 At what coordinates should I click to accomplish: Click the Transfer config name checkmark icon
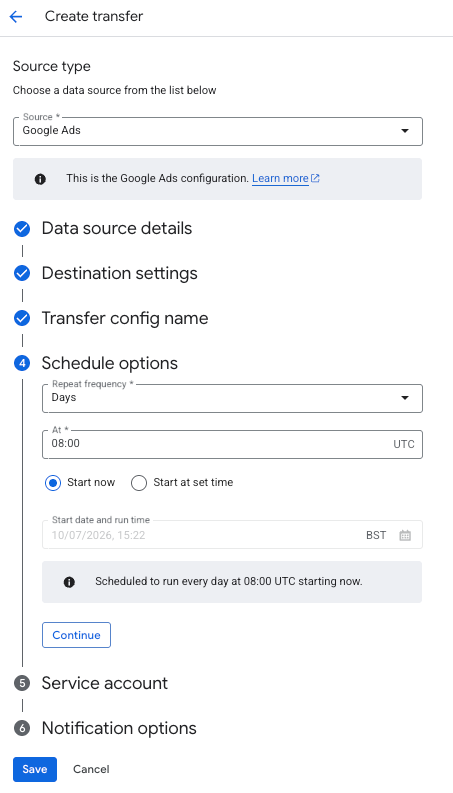point(22,319)
